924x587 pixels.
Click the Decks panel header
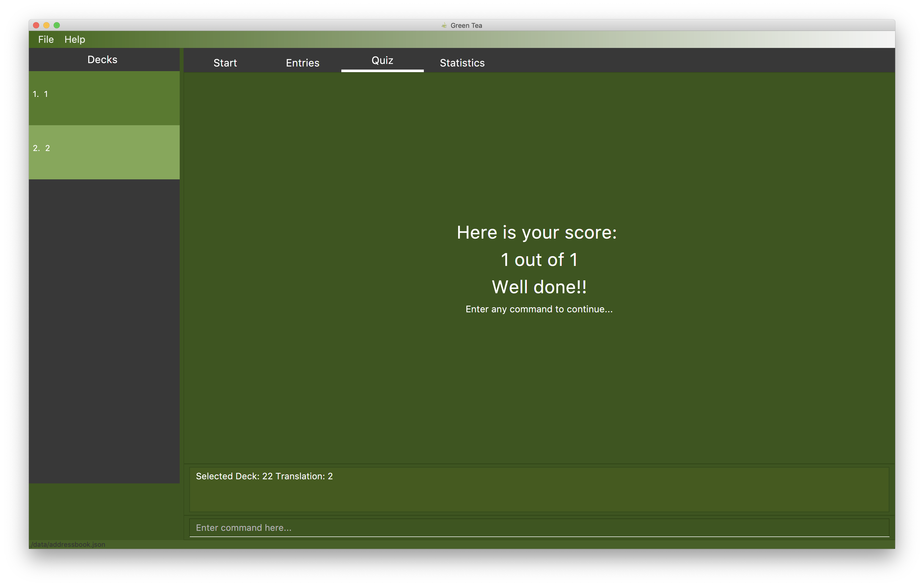tap(102, 60)
